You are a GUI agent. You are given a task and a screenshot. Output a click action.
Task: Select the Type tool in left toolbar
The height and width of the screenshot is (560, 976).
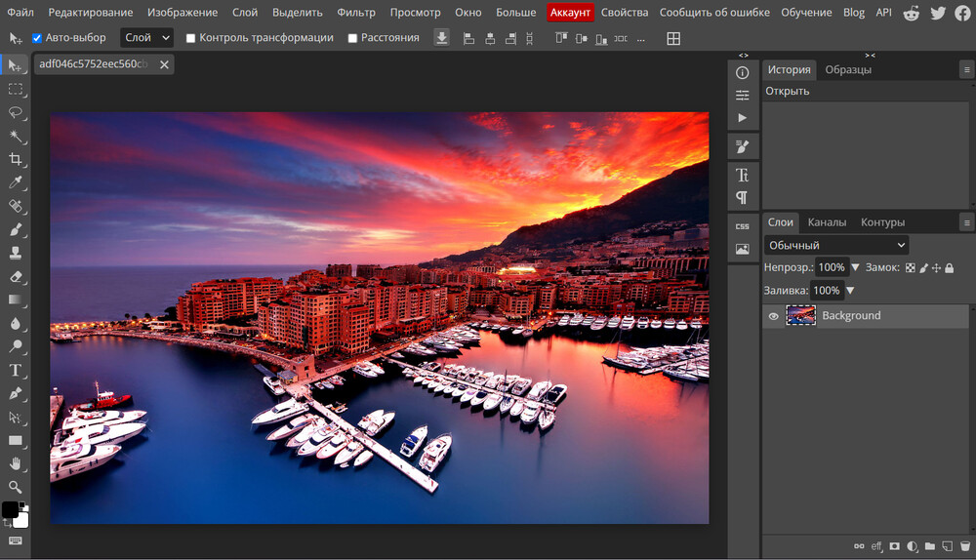(16, 370)
